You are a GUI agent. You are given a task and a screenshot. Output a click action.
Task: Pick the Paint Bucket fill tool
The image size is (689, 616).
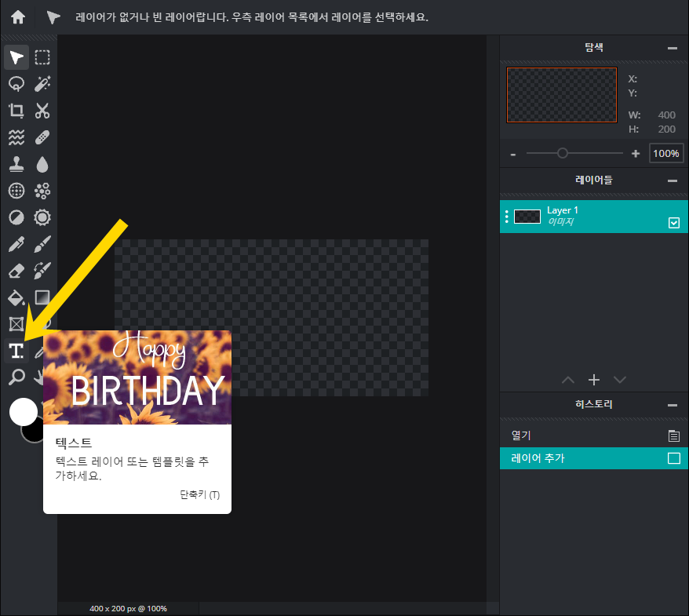tap(16, 297)
